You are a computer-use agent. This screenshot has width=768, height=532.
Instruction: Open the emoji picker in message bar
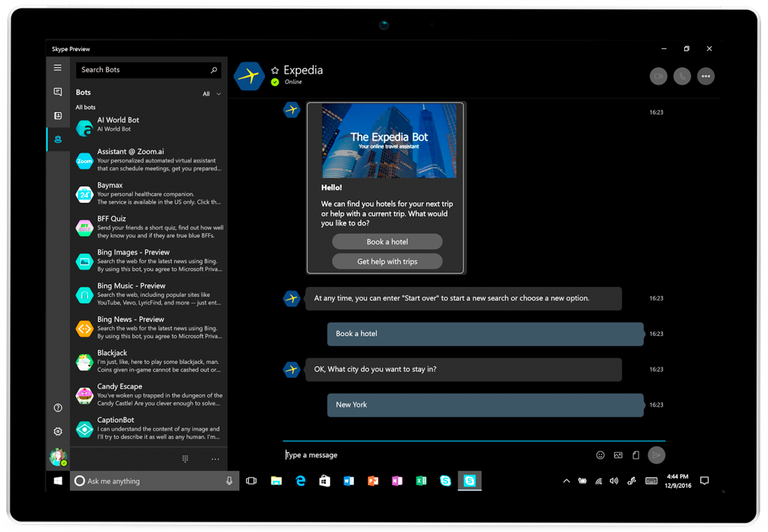click(600, 455)
